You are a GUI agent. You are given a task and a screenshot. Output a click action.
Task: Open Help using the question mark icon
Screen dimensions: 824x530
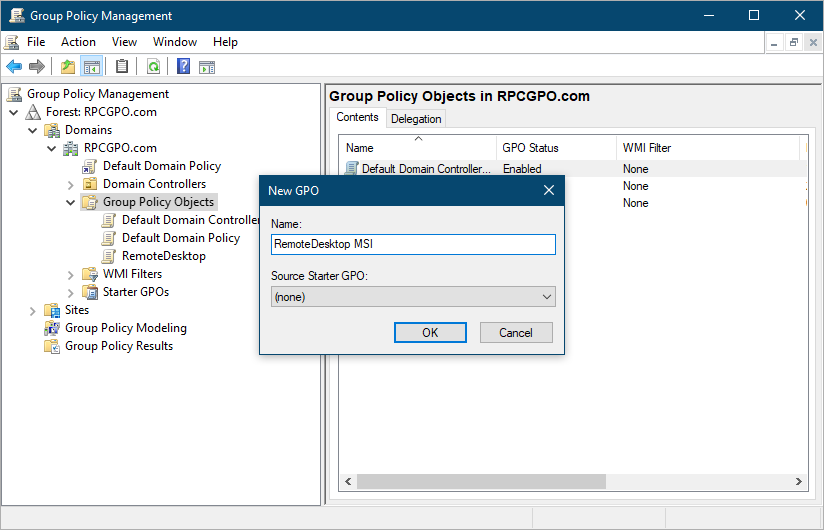tap(183, 67)
